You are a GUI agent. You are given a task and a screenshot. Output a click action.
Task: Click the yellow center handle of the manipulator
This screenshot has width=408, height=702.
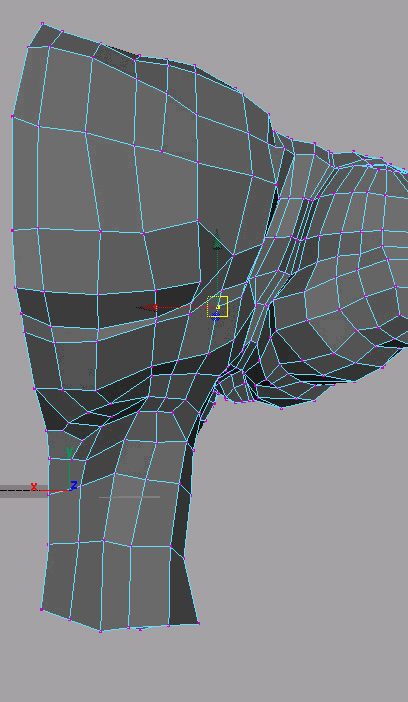218,307
